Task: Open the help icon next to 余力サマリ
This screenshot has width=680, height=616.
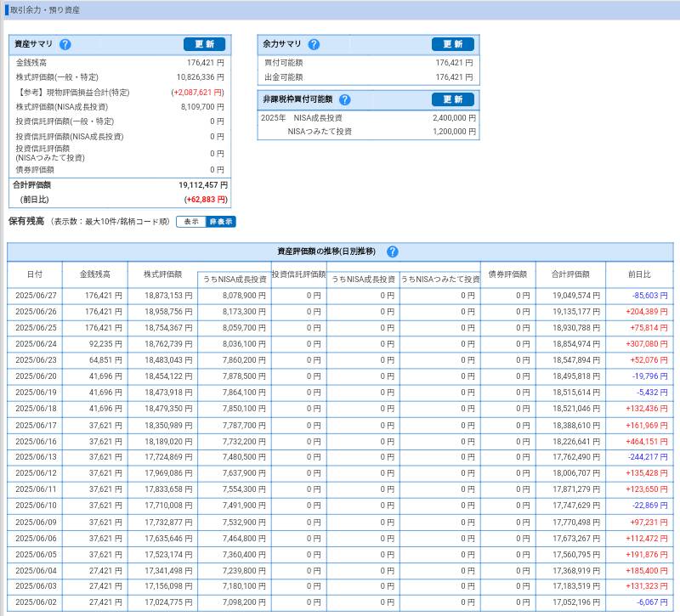Action: click(x=314, y=45)
